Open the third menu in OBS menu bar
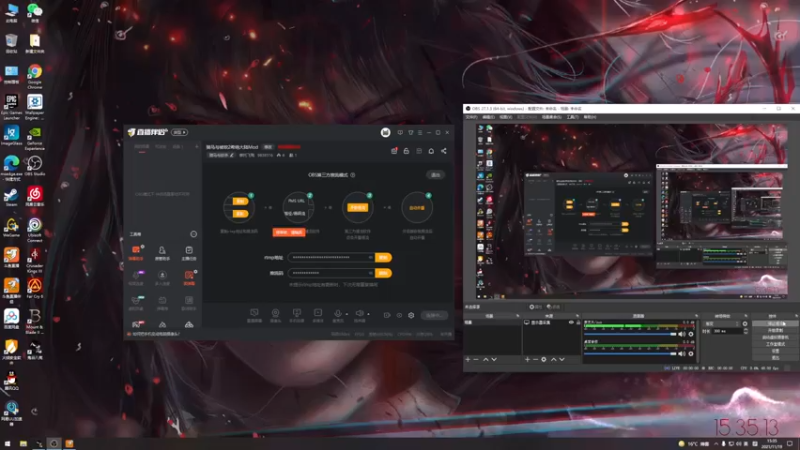 coord(506,117)
